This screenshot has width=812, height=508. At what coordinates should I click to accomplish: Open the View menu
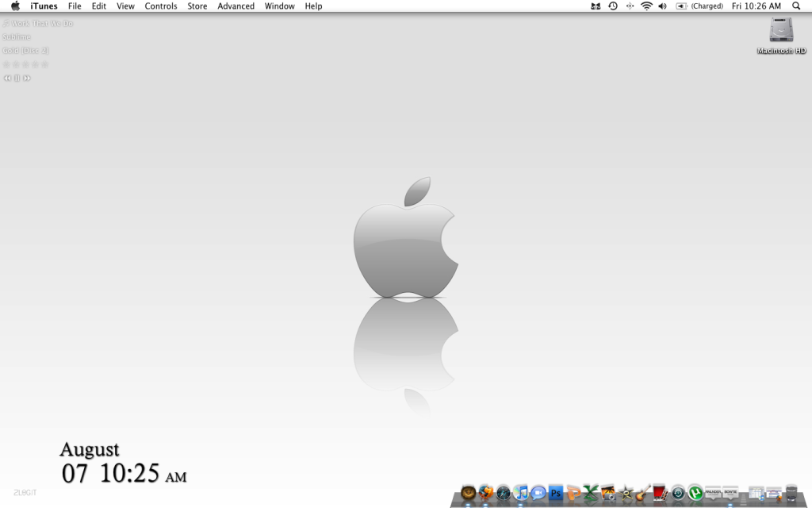125,6
